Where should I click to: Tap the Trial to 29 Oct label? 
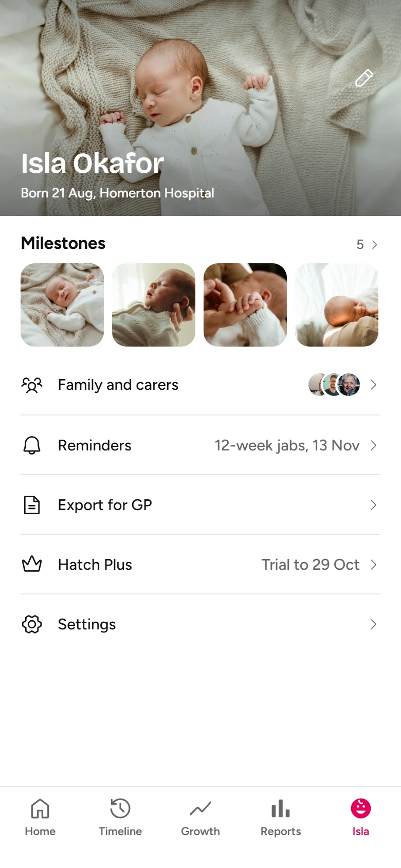tap(311, 565)
